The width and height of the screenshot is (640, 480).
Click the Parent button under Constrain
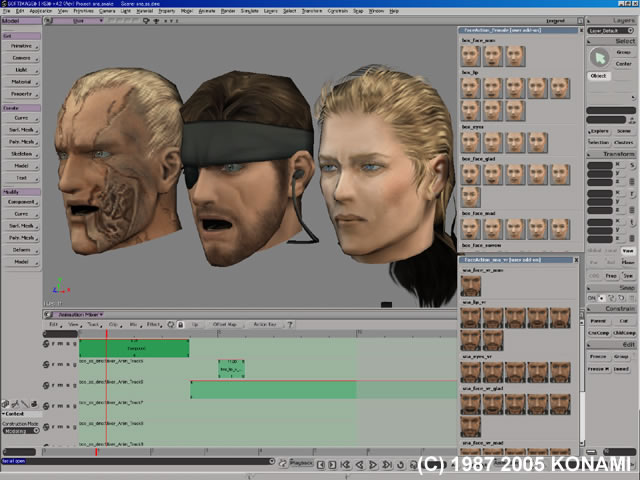[x=598, y=321]
